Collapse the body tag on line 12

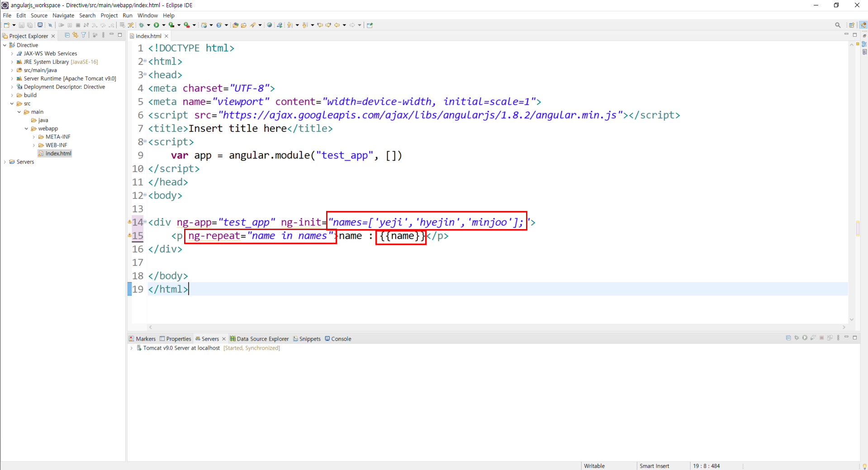tap(145, 195)
